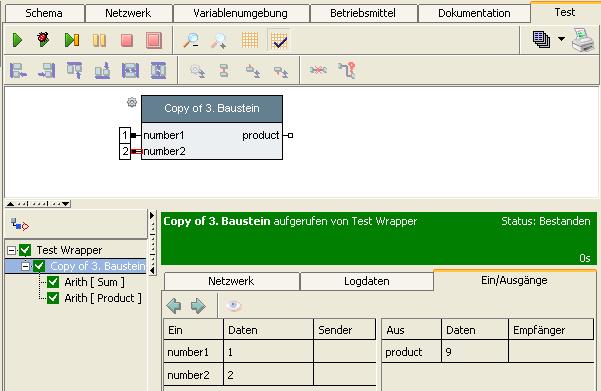Screen dimensions: 601x391
Task: Switch to the Schema tab
Action: pos(44,13)
